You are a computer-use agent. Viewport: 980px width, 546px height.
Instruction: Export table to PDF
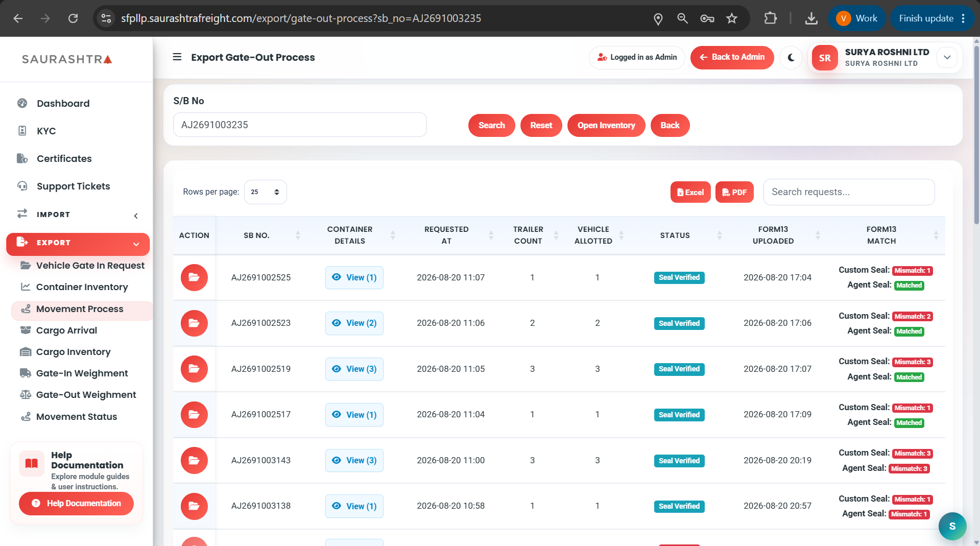(x=734, y=192)
